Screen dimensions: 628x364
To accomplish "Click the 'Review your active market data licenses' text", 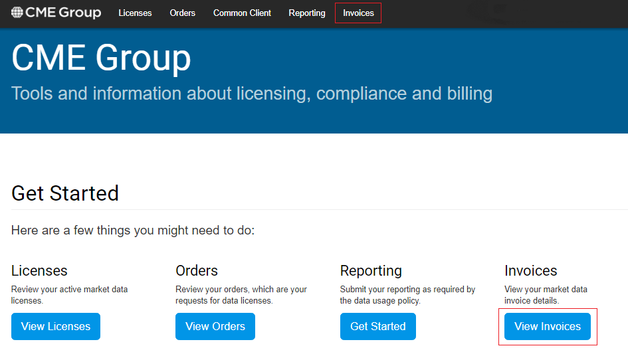I will tap(69, 295).
